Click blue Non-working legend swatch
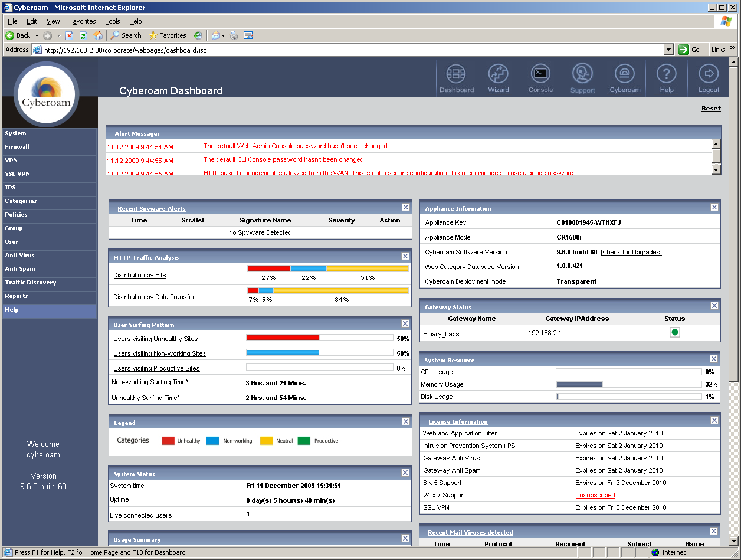This screenshot has width=741, height=560. point(213,441)
